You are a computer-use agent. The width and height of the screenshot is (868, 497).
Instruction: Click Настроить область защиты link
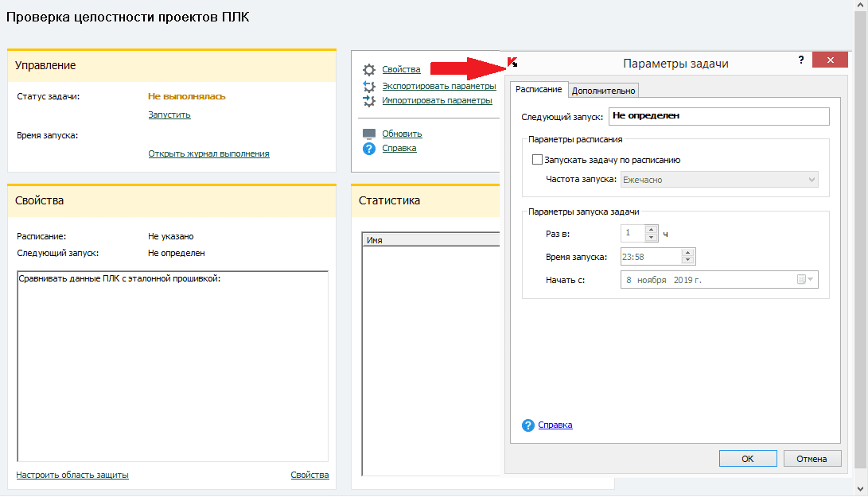[x=72, y=475]
